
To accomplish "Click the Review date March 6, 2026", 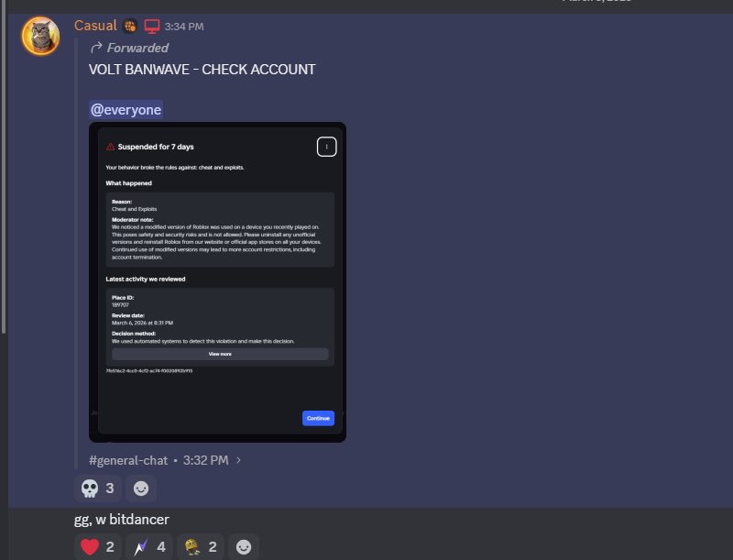I will pos(142,323).
